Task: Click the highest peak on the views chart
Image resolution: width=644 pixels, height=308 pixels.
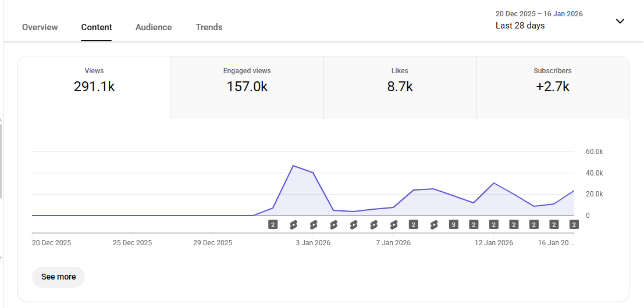Action: point(293,166)
